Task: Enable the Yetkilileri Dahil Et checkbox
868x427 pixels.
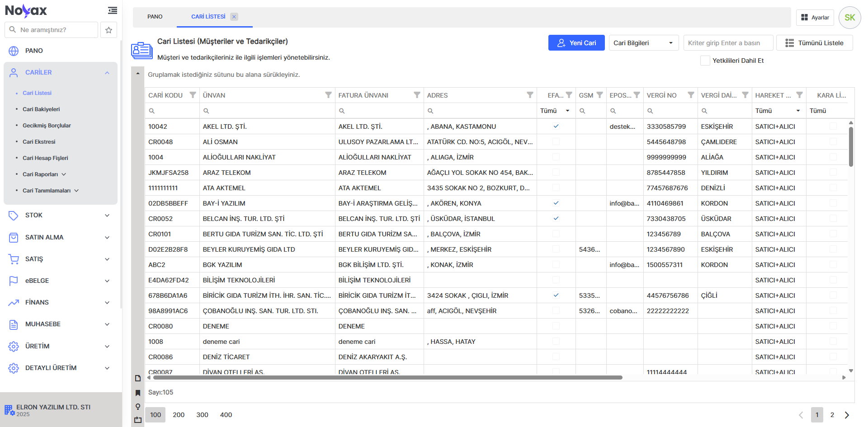Action: [705, 61]
